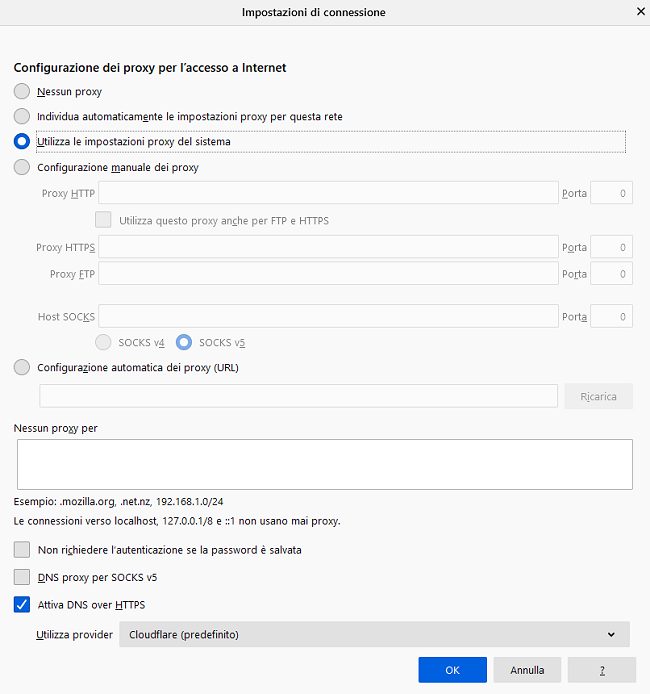Choose the SOCKS v4 radio option
This screenshot has width=650, height=694.
(102, 342)
